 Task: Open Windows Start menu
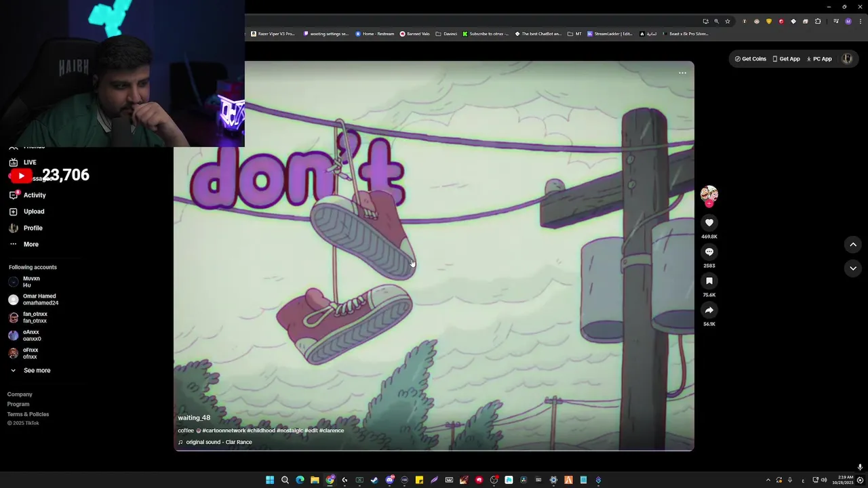click(270, 480)
